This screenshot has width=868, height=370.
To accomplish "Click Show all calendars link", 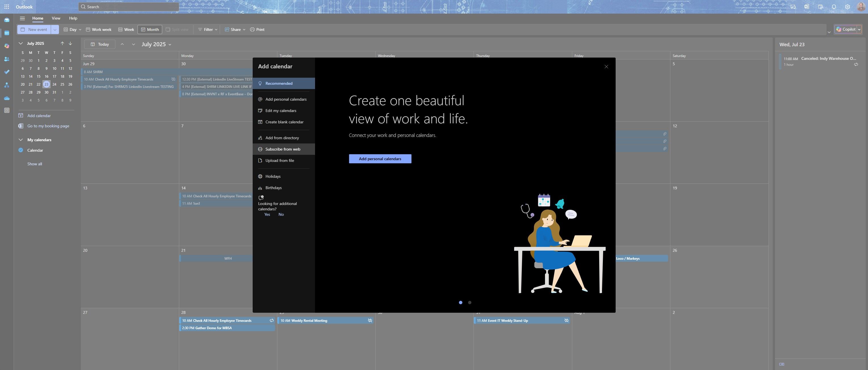I will (35, 164).
